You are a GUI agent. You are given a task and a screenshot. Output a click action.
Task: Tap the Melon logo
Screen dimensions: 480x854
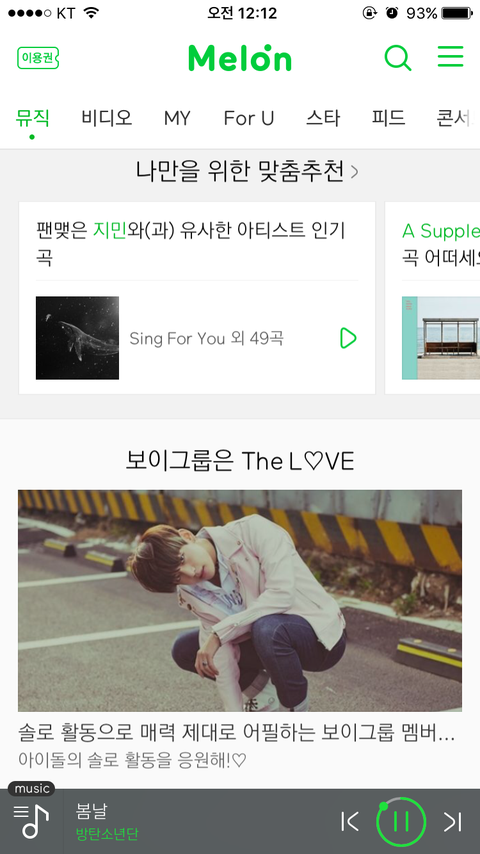click(x=240, y=58)
